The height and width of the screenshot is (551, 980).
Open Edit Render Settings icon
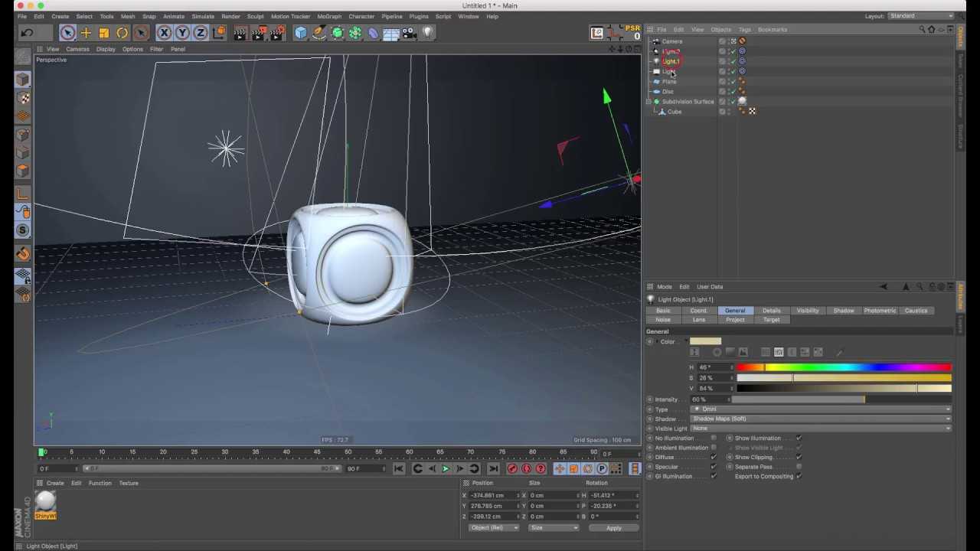click(x=277, y=33)
